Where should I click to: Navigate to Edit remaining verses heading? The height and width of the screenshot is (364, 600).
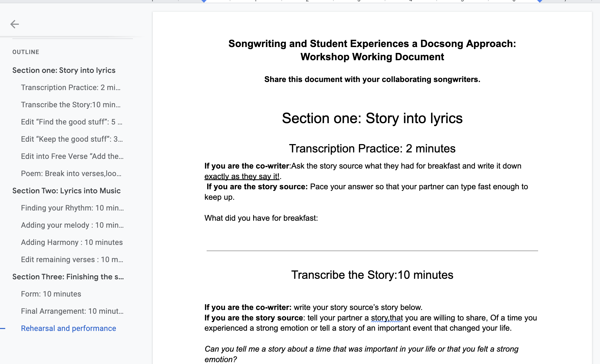(x=72, y=259)
